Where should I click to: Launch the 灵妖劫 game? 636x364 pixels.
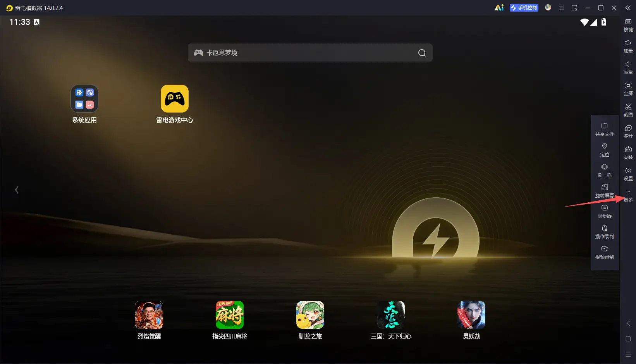click(x=471, y=321)
